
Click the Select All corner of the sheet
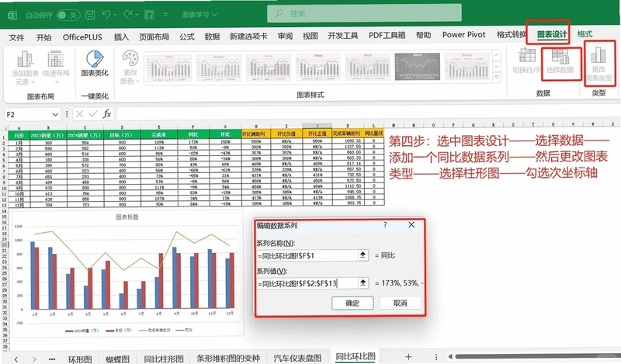click(5, 128)
